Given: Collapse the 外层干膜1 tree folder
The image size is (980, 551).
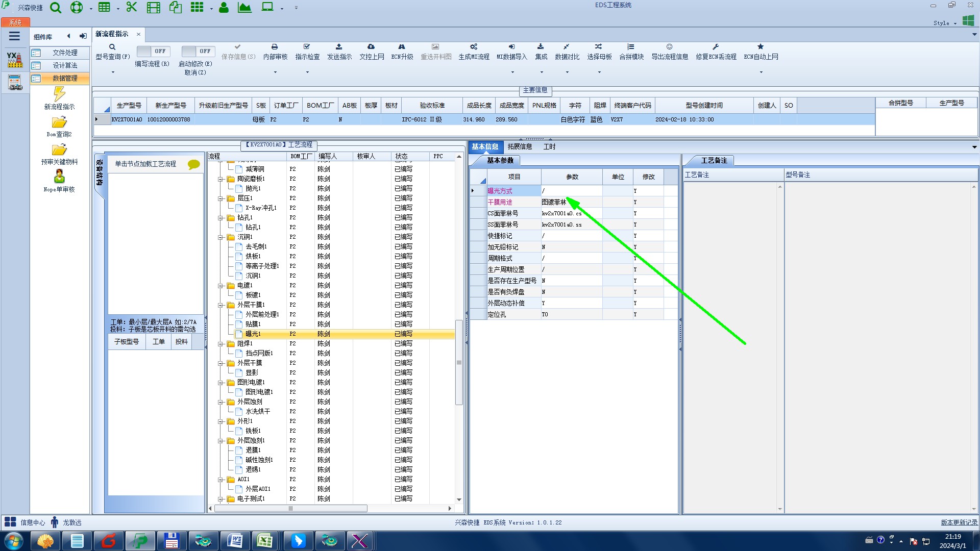Looking at the screenshot, I should [220, 305].
